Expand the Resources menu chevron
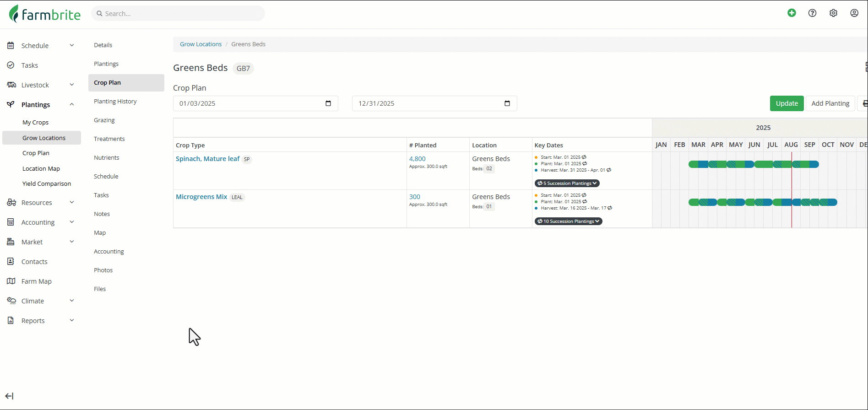This screenshot has width=868, height=410. click(72, 202)
